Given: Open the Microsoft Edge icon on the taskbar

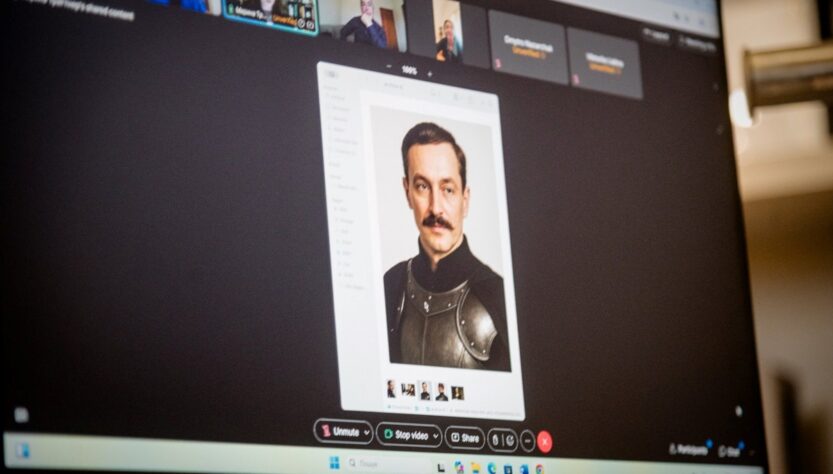Looking at the screenshot, I should [491, 468].
